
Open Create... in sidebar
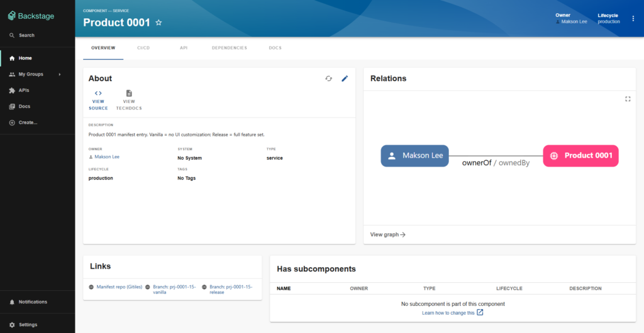click(28, 123)
